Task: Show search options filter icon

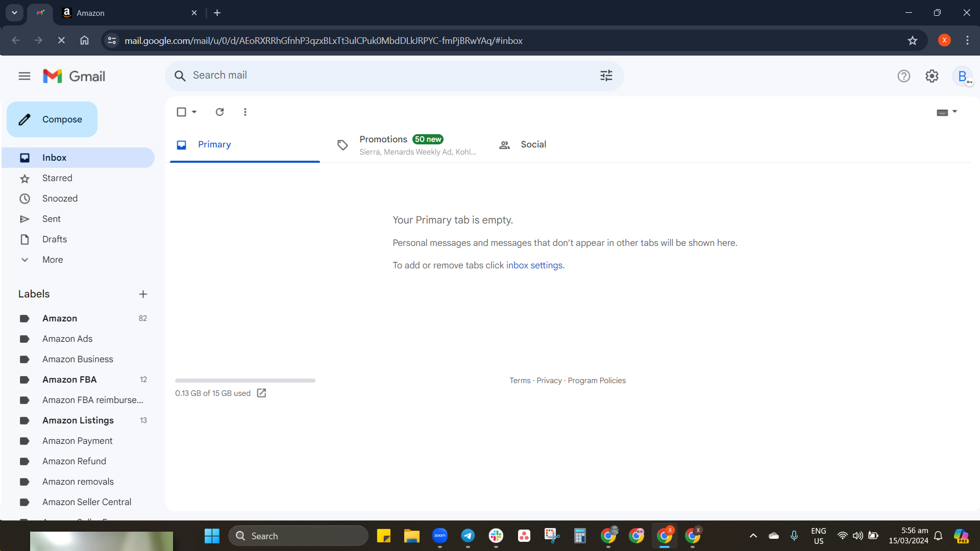Action: coord(606,76)
